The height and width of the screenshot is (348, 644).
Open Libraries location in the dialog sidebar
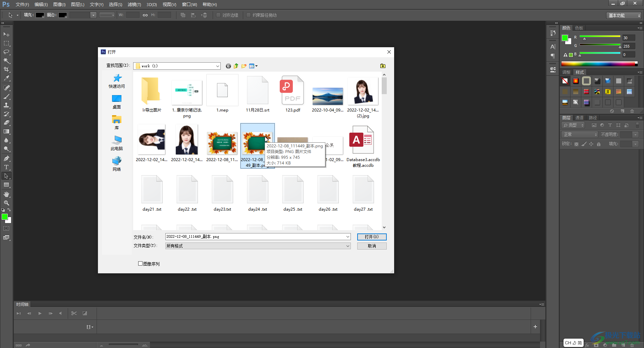point(117,123)
